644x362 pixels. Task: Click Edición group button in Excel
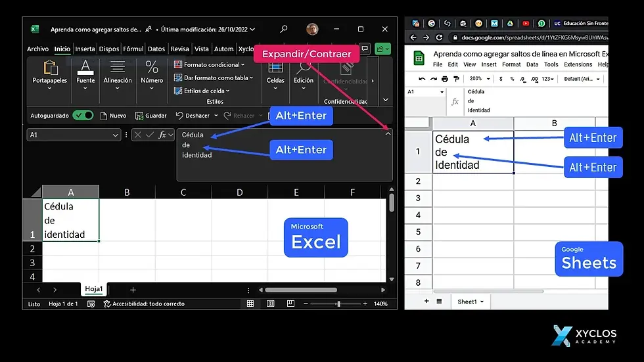304,76
